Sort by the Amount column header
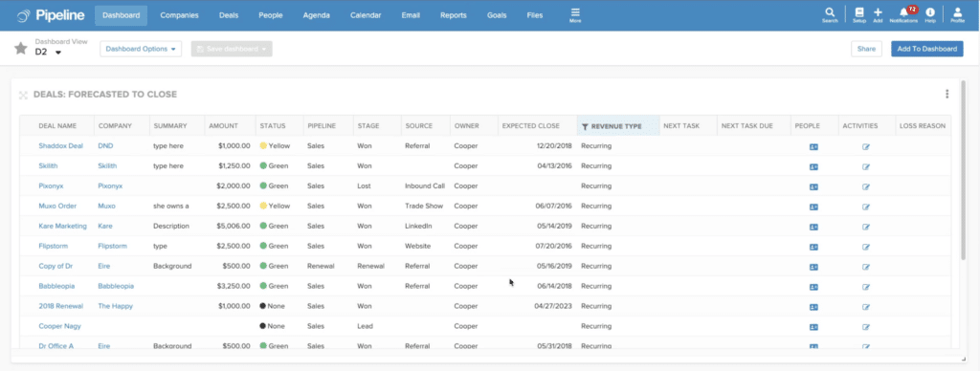The height and width of the screenshot is (371, 980). click(223, 125)
